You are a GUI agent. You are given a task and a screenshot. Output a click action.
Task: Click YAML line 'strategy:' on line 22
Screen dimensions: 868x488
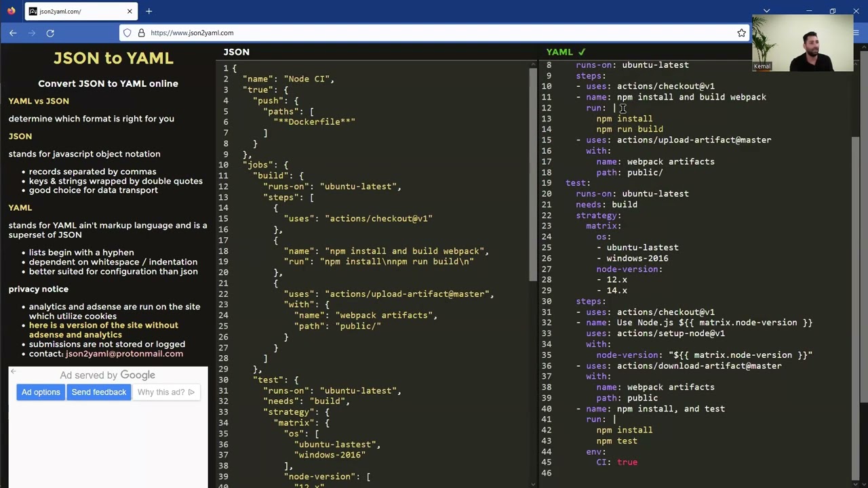coord(599,216)
